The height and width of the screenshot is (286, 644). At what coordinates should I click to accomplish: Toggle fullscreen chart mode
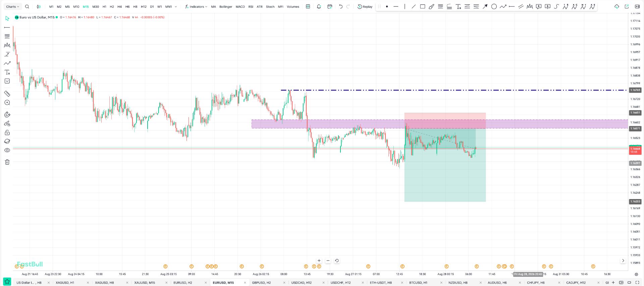pos(637,283)
